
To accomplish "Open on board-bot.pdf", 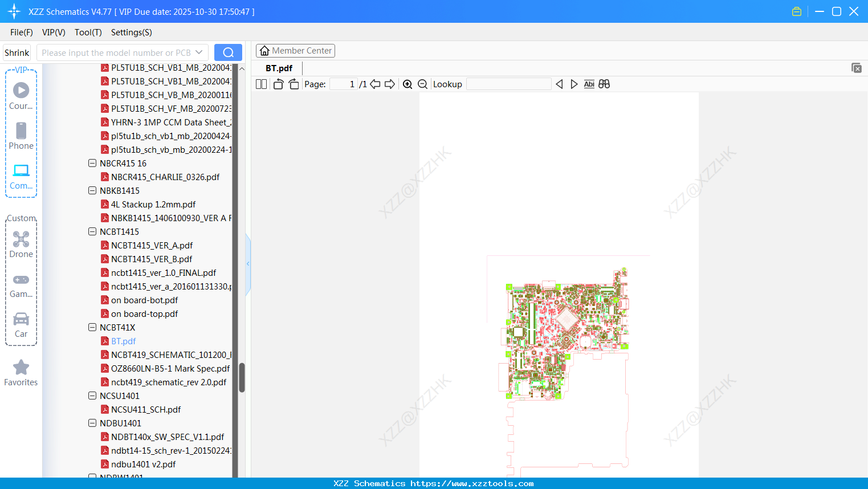I will coord(144,300).
